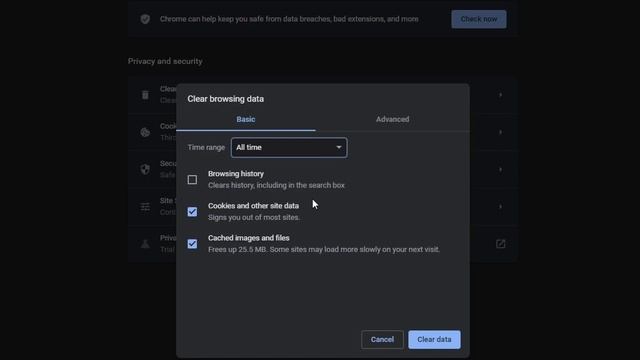The width and height of the screenshot is (640, 360).
Task: Click the privacy sandbox flask icon
Action: tap(145, 244)
